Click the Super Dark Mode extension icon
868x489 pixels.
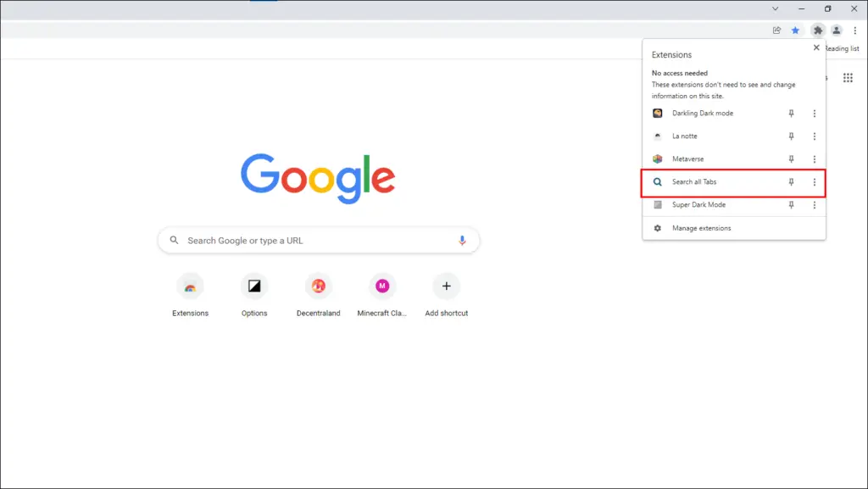[657, 205]
